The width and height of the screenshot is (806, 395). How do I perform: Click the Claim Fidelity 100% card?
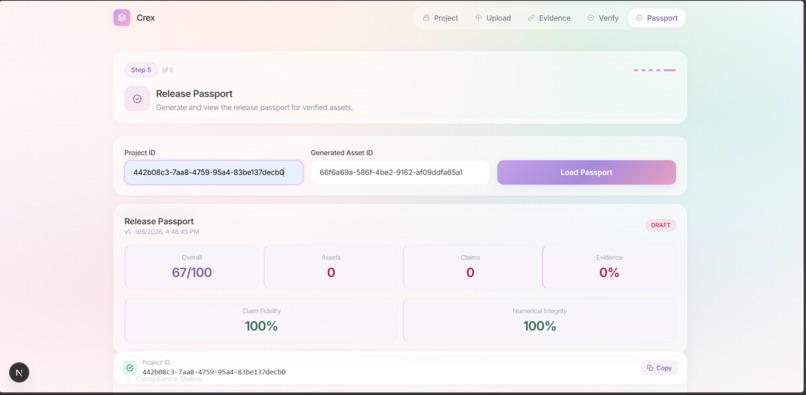(261, 320)
